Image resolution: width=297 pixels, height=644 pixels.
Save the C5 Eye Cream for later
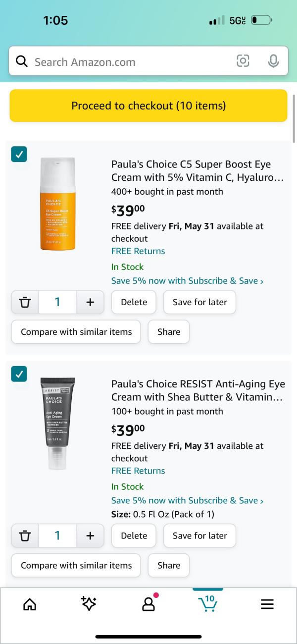[199, 302]
